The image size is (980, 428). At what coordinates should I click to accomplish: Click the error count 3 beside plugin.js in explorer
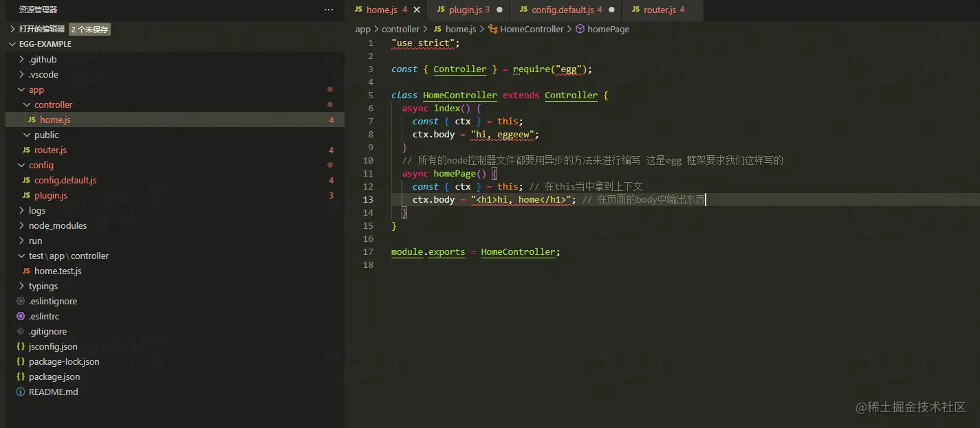(x=331, y=195)
